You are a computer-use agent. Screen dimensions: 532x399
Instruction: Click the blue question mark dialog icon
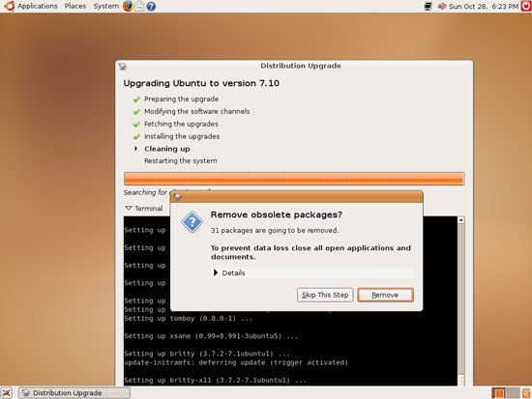(192, 222)
